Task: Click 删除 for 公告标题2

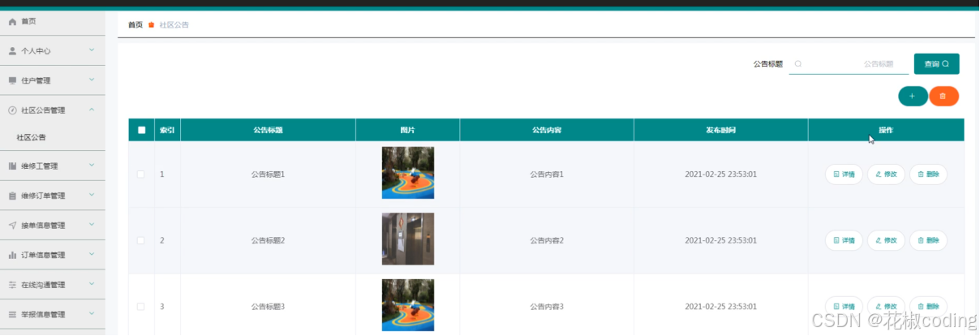Action: (928, 240)
